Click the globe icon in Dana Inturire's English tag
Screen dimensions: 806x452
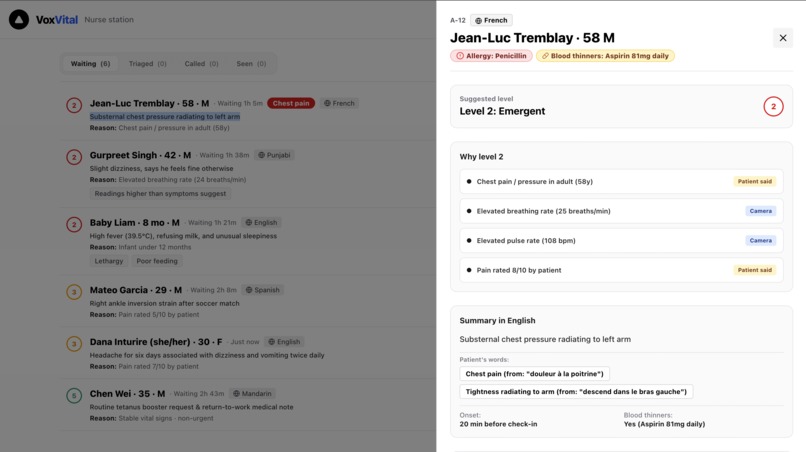(x=272, y=342)
